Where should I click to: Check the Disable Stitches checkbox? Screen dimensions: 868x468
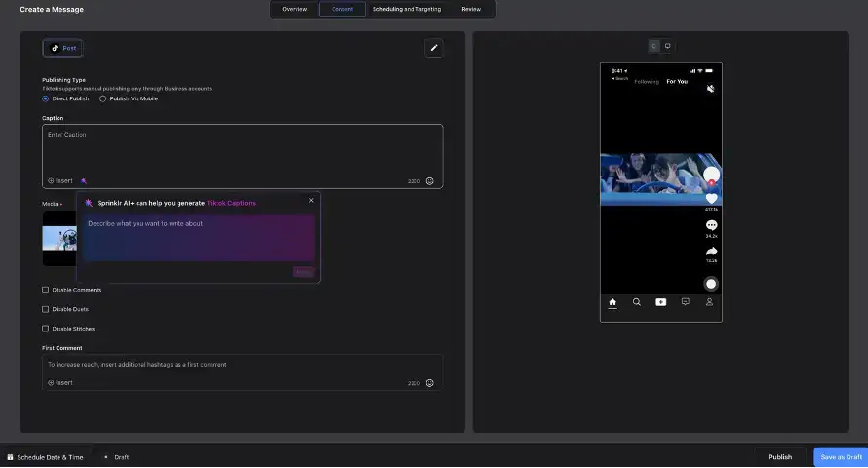pyautogui.click(x=46, y=329)
